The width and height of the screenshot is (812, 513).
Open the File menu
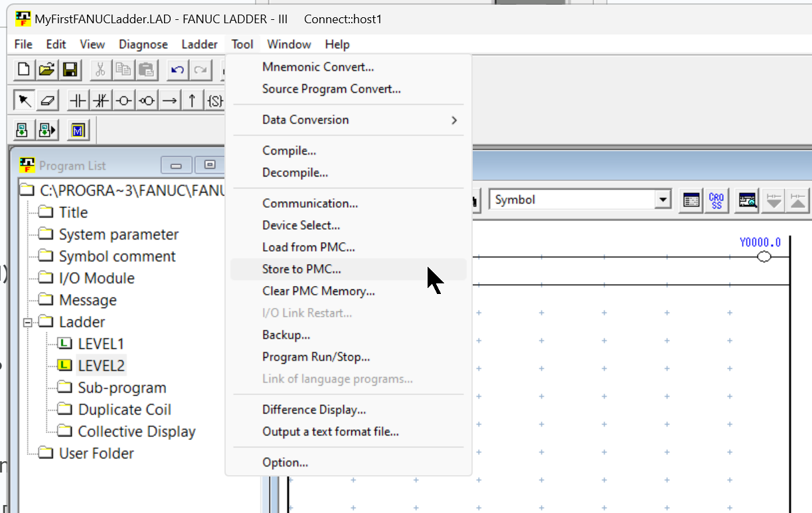click(23, 44)
